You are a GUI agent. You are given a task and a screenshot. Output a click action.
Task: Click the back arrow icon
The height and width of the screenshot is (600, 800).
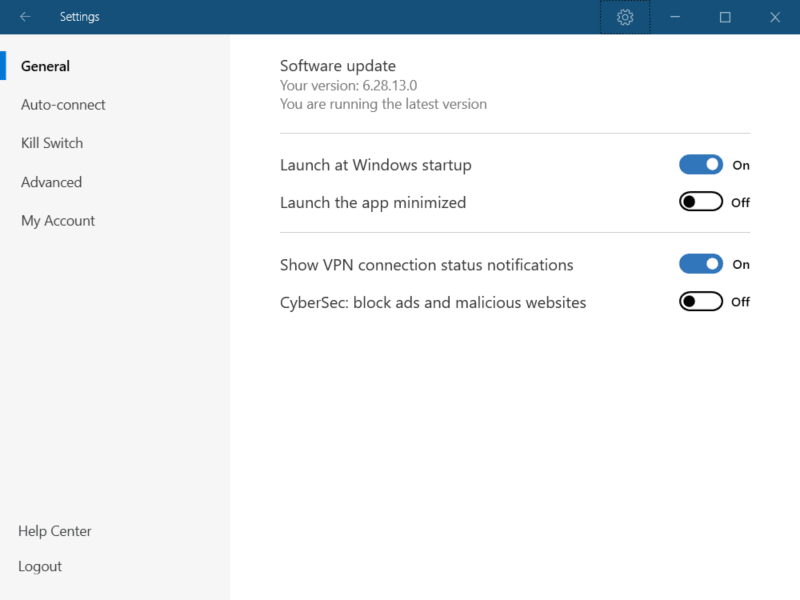click(x=25, y=17)
